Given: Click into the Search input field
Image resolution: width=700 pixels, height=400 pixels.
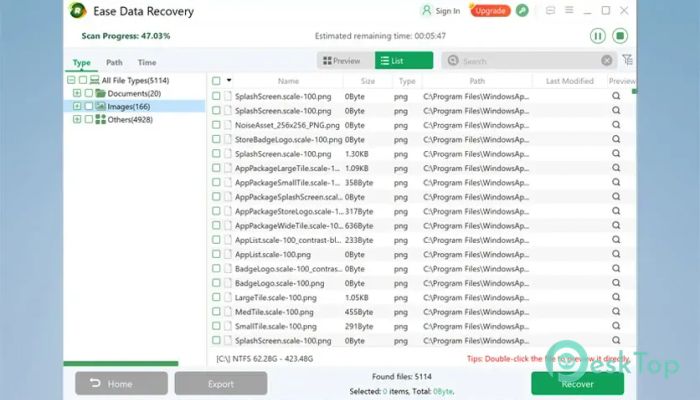Looking at the screenshot, I should (530, 61).
